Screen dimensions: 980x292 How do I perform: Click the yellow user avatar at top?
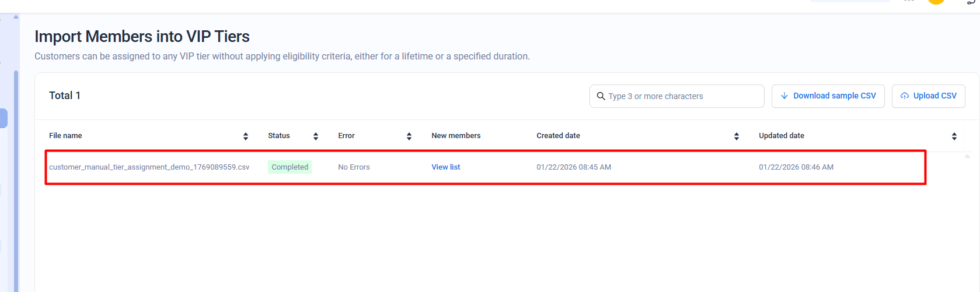point(936,2)
